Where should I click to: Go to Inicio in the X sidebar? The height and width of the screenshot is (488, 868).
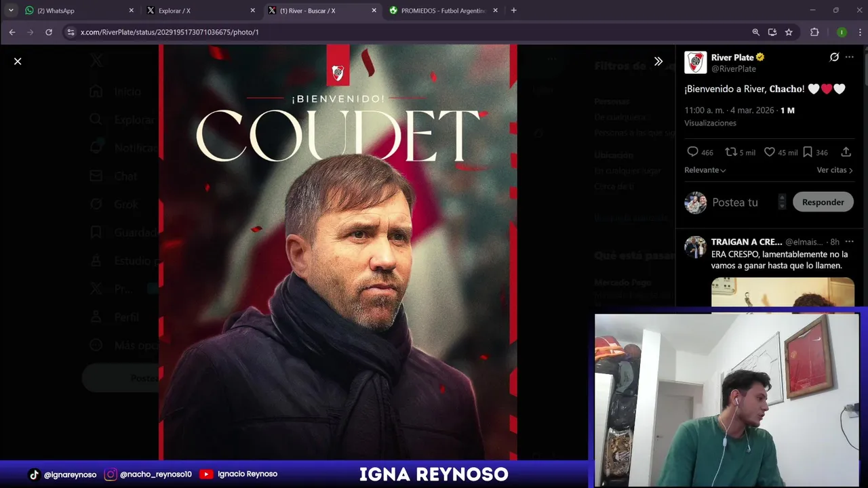(x=115, y=91)
